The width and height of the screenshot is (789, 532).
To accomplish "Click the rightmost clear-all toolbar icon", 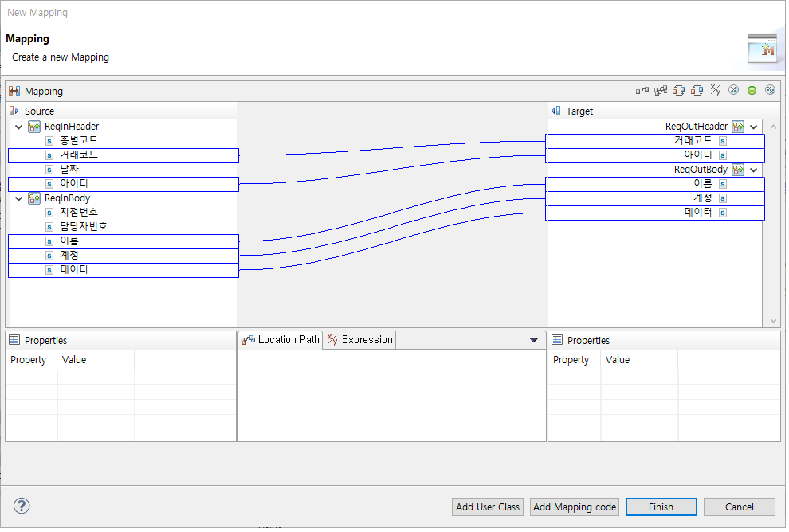I will (770, 90).
